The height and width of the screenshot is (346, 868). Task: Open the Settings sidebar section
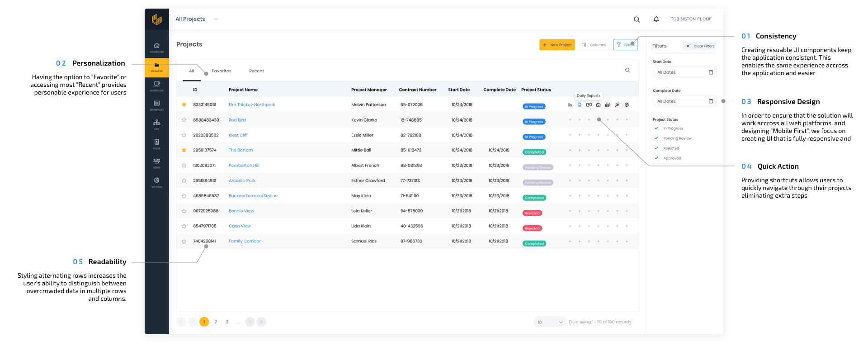tap(156, 182)
